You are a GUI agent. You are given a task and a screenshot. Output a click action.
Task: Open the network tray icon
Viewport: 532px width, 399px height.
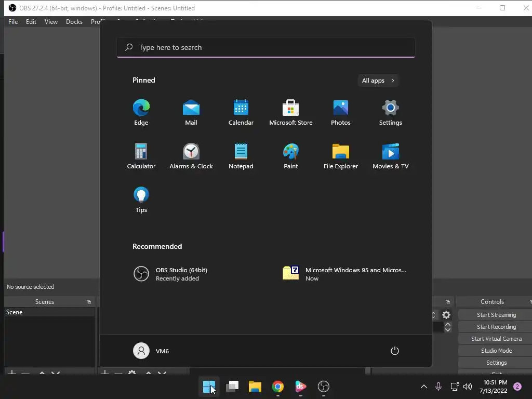pos(455,387)
